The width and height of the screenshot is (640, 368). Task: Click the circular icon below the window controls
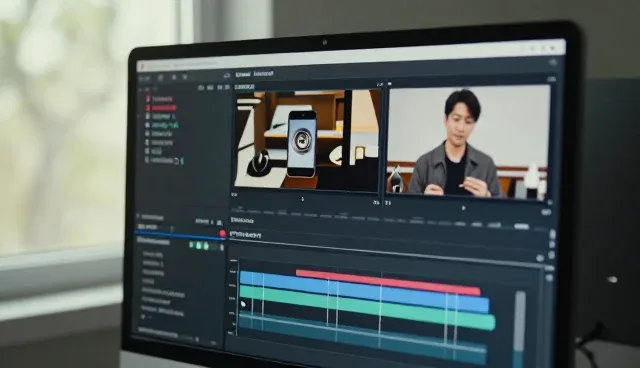click(553, 62)
